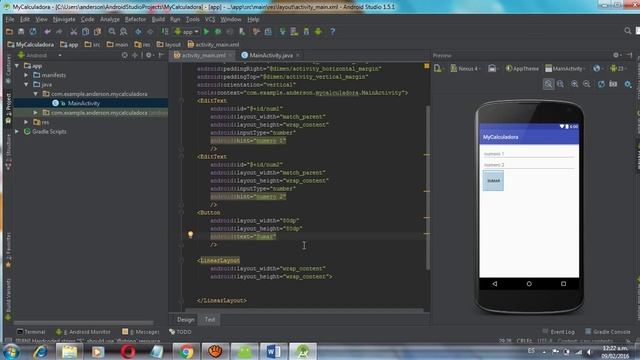Click the Undo arrow icon
Viewport: 640px width, 360px height.
click(x=47, y=31)
